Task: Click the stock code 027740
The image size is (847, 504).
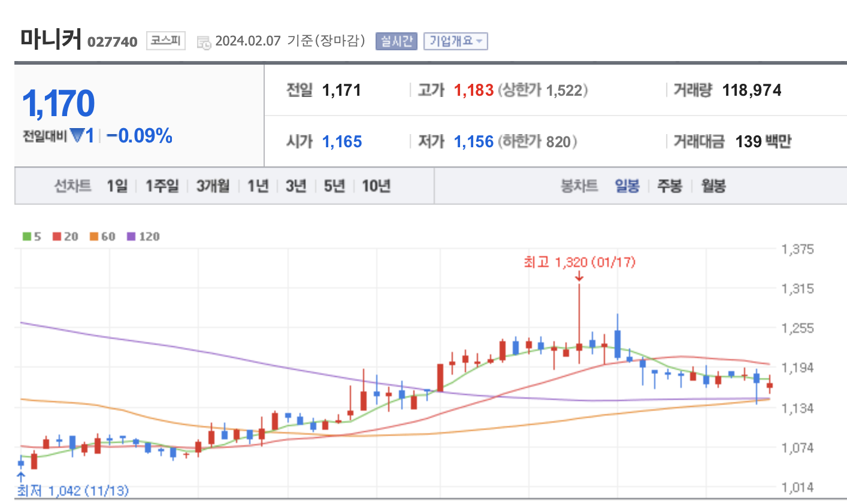Action: 113,42
